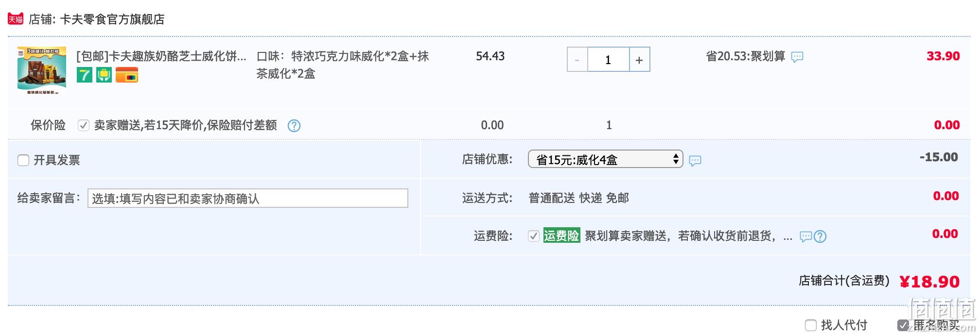Click the 聚划算卖家赠送 freight insurance description

tap(689, 236)
